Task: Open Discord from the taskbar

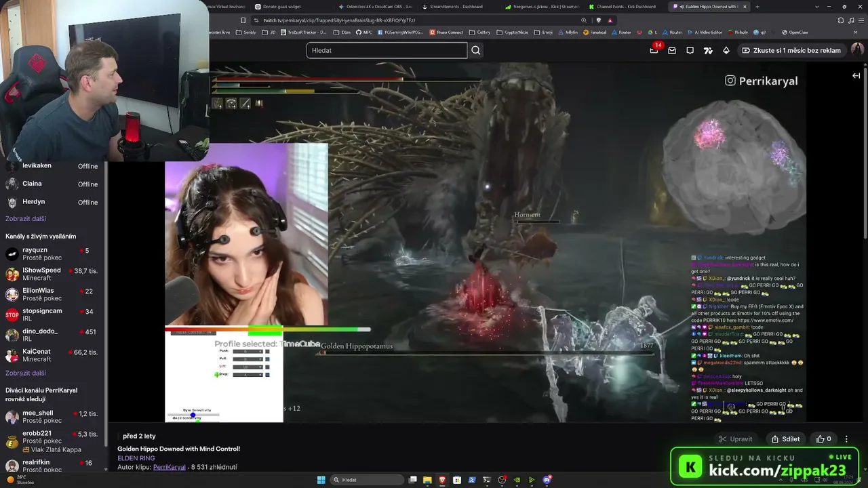Action: [547, 480]
